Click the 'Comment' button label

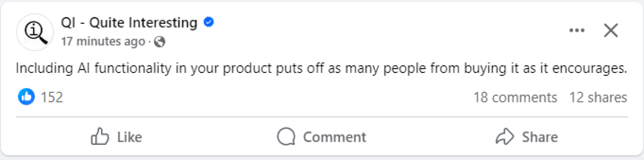334,137
